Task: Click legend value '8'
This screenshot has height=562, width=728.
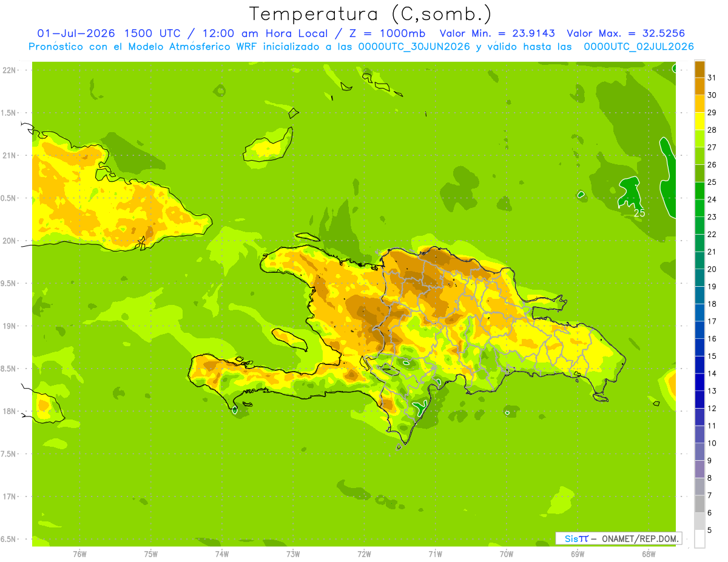Action: tap(710, 478)
